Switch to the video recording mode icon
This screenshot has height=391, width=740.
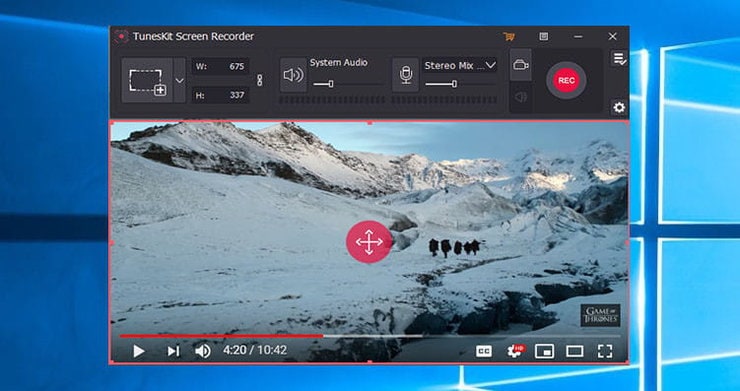[x=521, y=65]
